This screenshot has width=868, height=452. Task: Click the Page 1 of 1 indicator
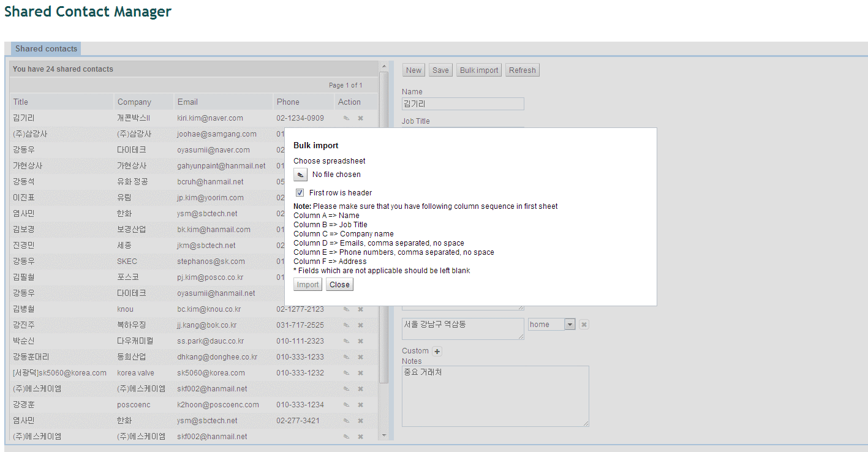pos(345,85)
